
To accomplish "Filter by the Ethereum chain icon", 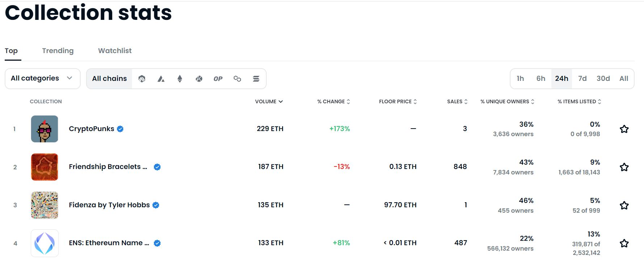I will tap(180, 79).
